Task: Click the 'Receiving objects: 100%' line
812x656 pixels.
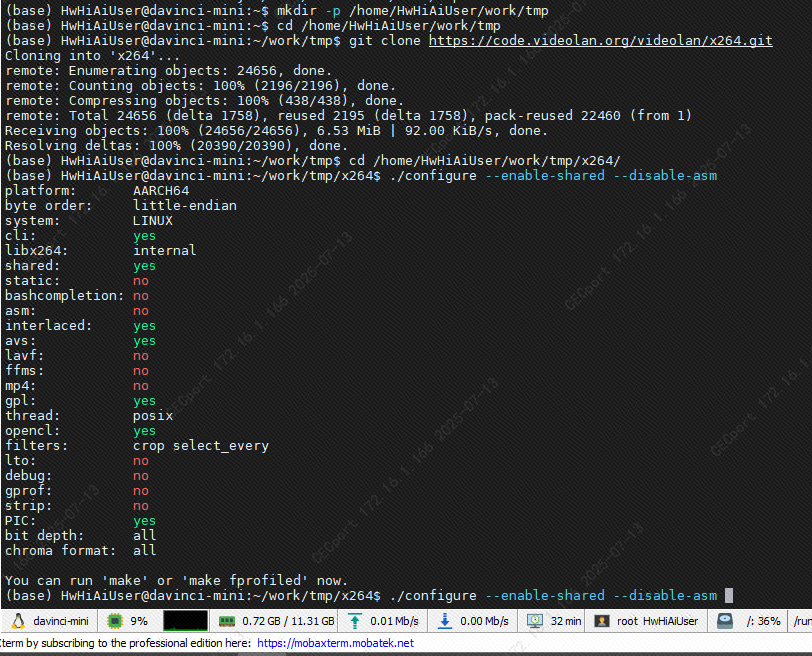Action: (x=276, y=130)
